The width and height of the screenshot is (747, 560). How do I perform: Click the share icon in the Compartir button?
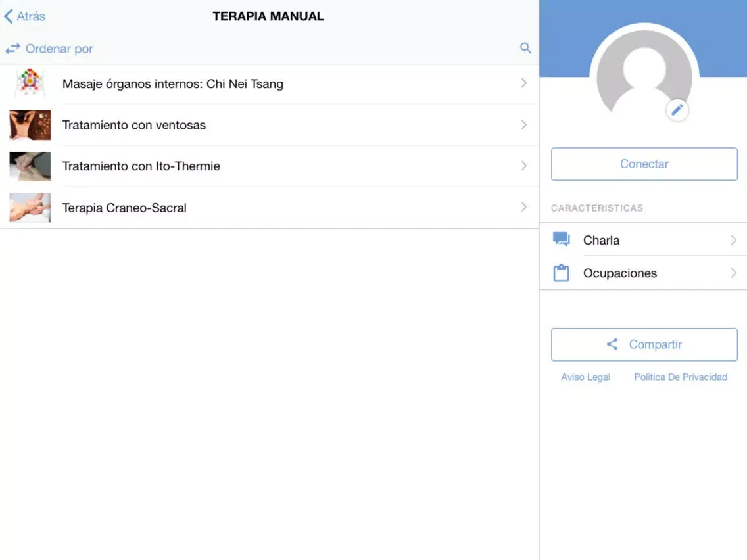pos(612,344)
